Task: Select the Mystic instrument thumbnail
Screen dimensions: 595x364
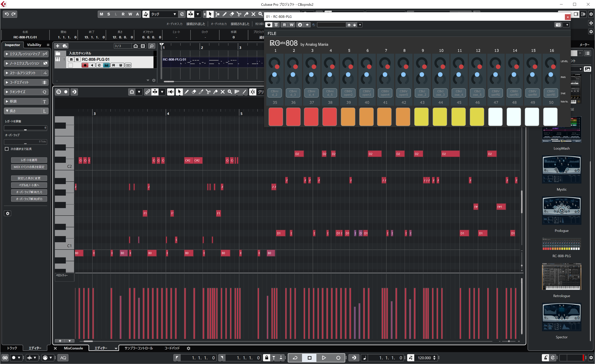Action: click(561, 170)
